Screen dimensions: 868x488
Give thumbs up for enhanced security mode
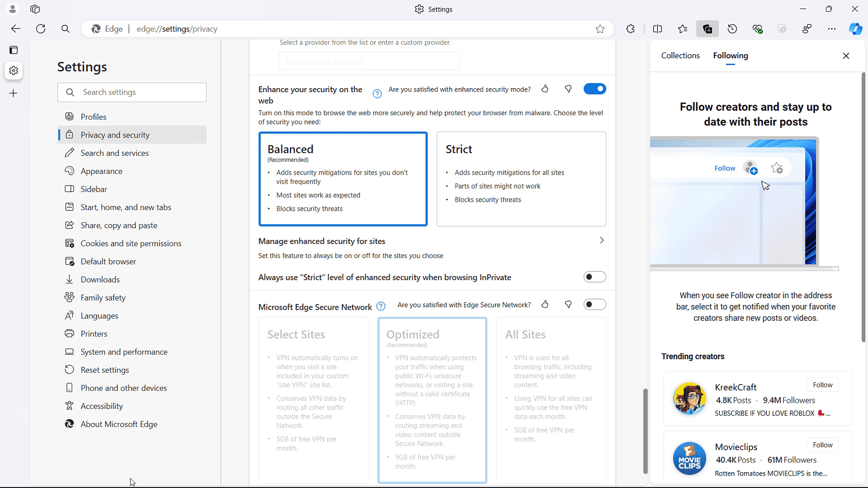(545, 89)
